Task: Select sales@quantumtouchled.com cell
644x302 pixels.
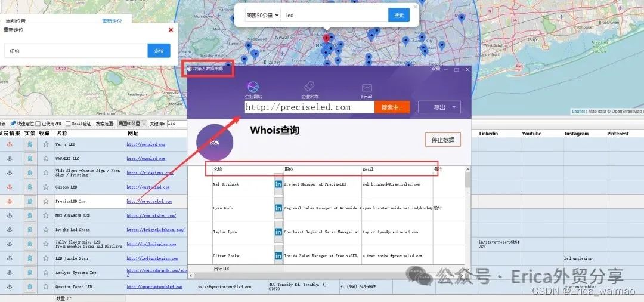Action: 224,286
